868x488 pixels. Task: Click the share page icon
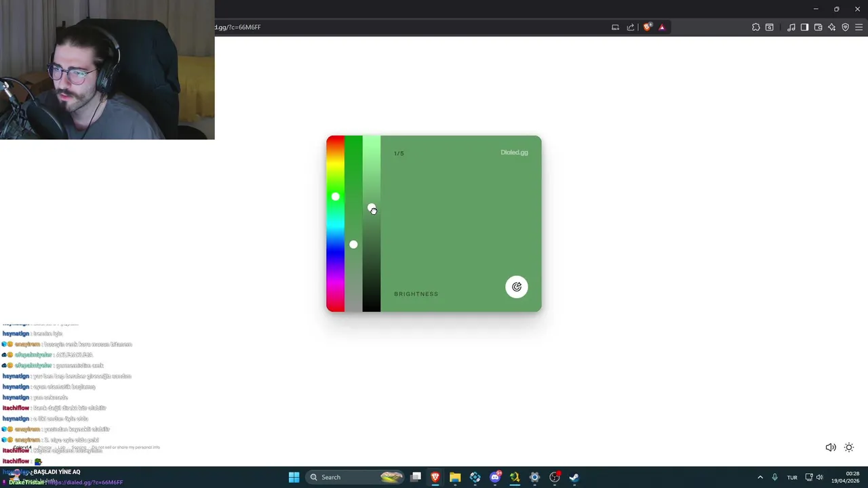point(631,27)
